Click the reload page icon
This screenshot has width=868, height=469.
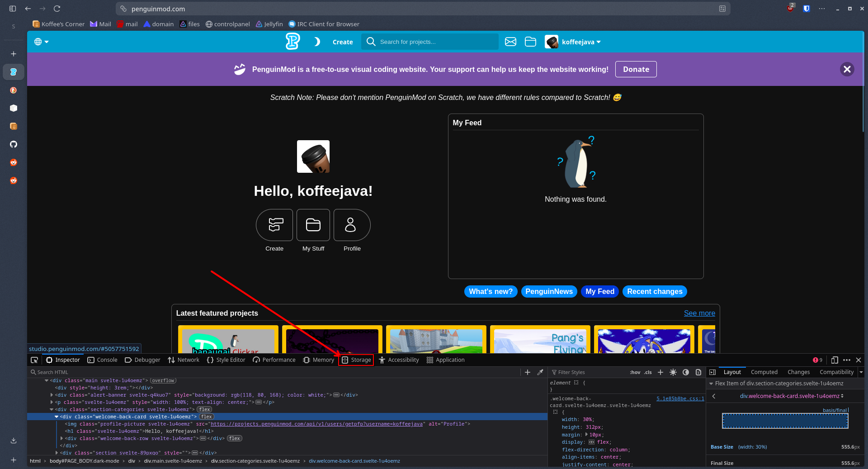pos(57,9)
